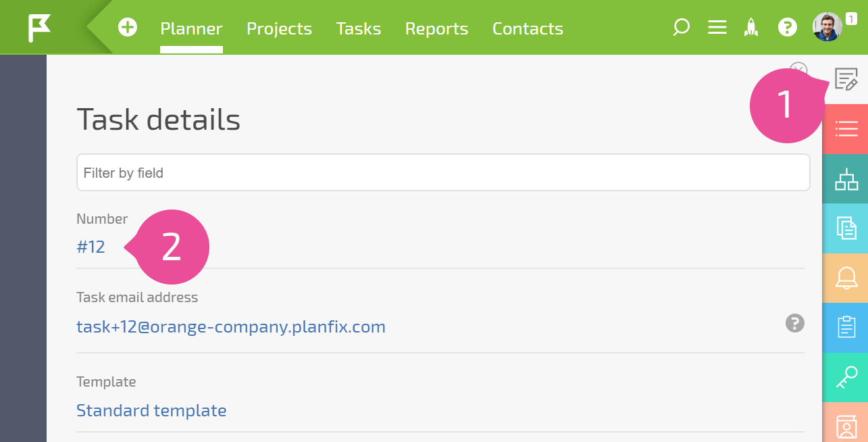
Task: Open the green key access icon
Action: [846, 377]
